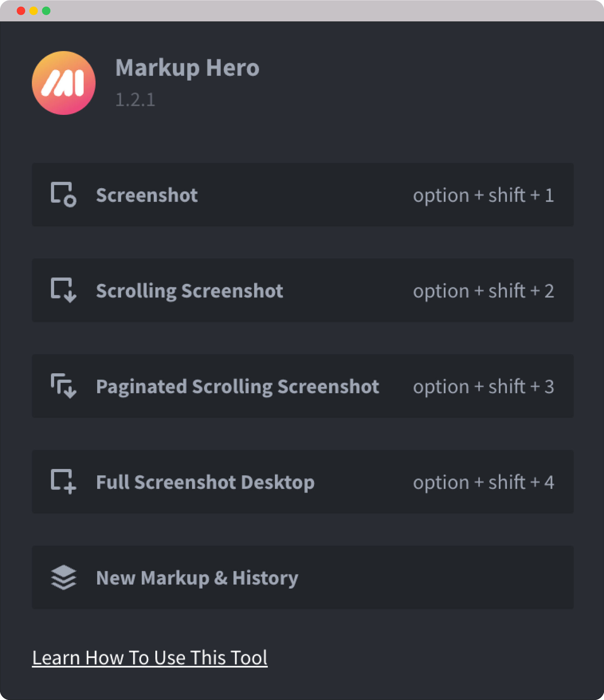
Task: Start a Paginated Scrolling Screenshot via its label
Action: coord(237,387)
